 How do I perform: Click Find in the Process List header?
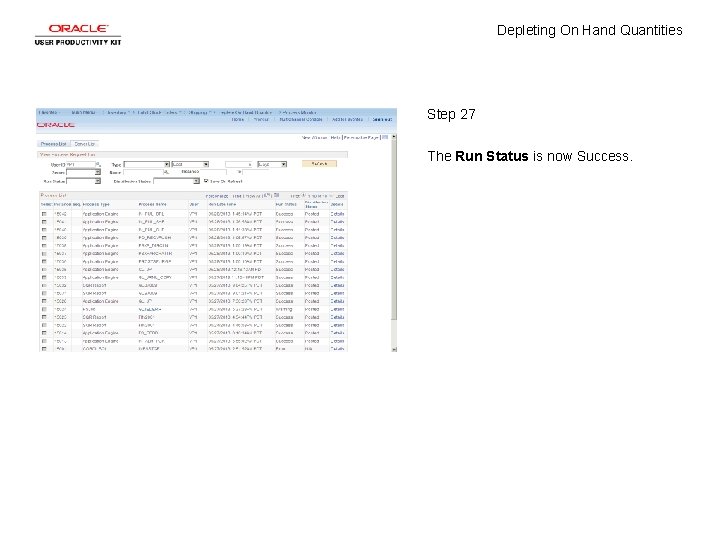tap(236, 196)
